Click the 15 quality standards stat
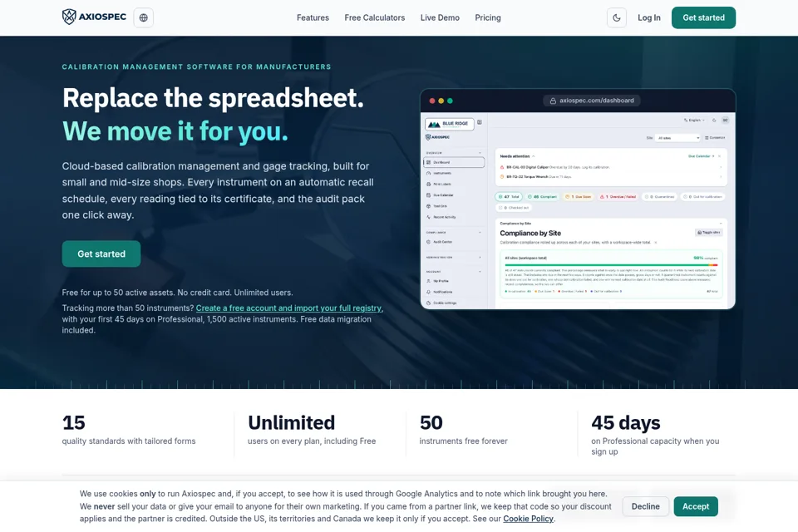 point(129,431)
